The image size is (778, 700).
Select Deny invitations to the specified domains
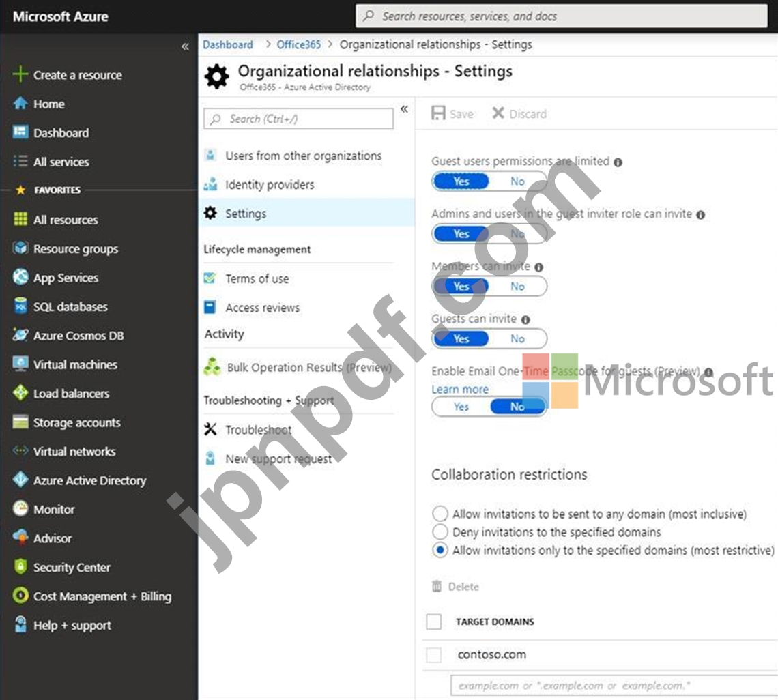[440, 531]
